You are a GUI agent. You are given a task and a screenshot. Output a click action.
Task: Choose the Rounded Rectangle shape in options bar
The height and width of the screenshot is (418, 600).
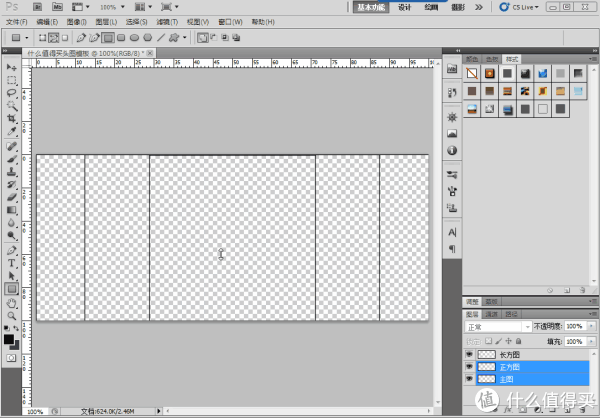(x=121, y=38)
